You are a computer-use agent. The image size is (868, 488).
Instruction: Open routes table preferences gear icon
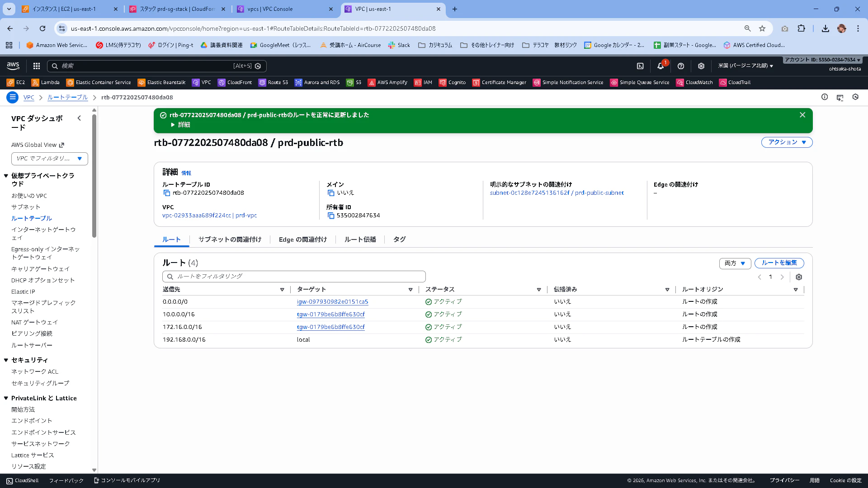(x=799, y=277)
